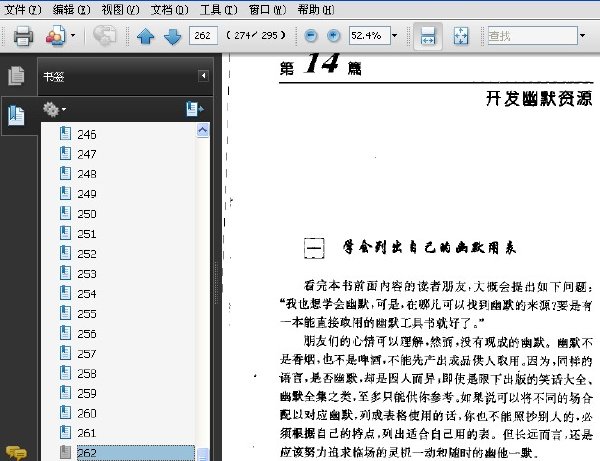Viewport: 600px width, 461px height.
Task: Zoom in with the plus button
Action: coord(334,36)
